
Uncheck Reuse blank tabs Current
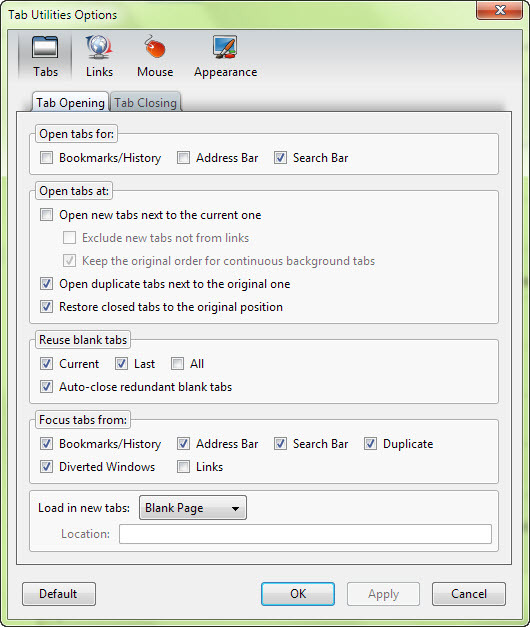[46, 363]
